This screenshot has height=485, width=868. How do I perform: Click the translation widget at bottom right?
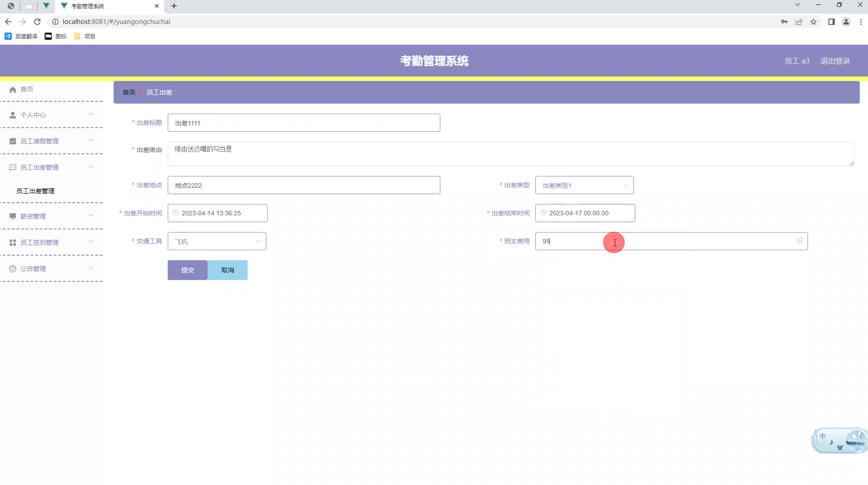coord(839,440)
